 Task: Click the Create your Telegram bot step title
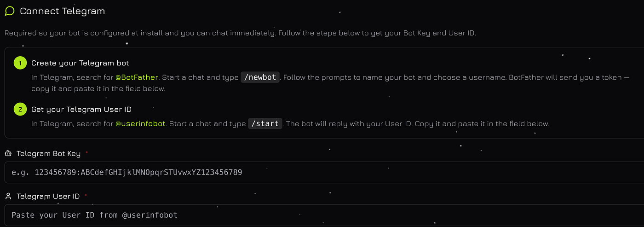click(x=80, y=63)
